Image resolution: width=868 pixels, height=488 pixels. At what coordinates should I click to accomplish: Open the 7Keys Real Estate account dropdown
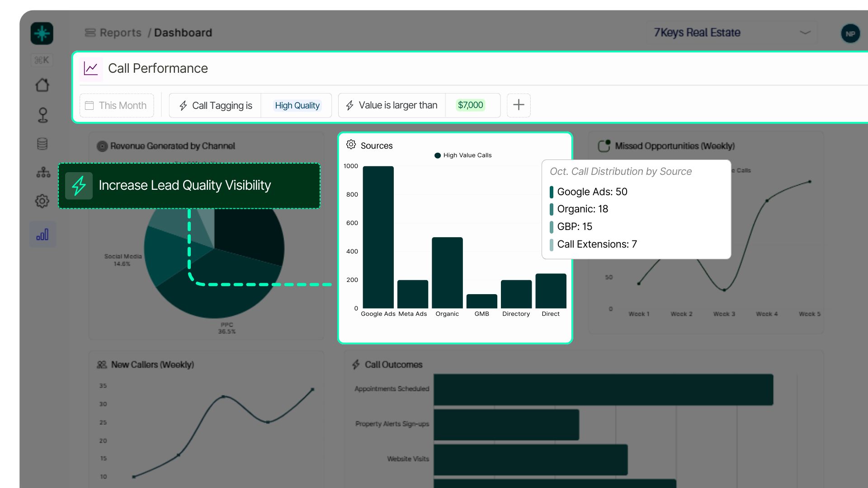[x=732, y=33]
